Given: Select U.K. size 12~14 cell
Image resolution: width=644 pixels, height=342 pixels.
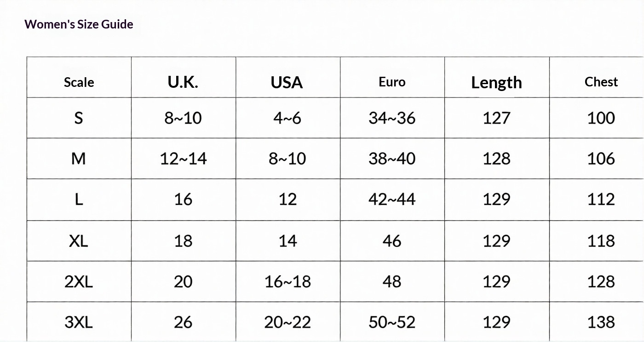Looking at the screenshot, I should click(183, 159).
